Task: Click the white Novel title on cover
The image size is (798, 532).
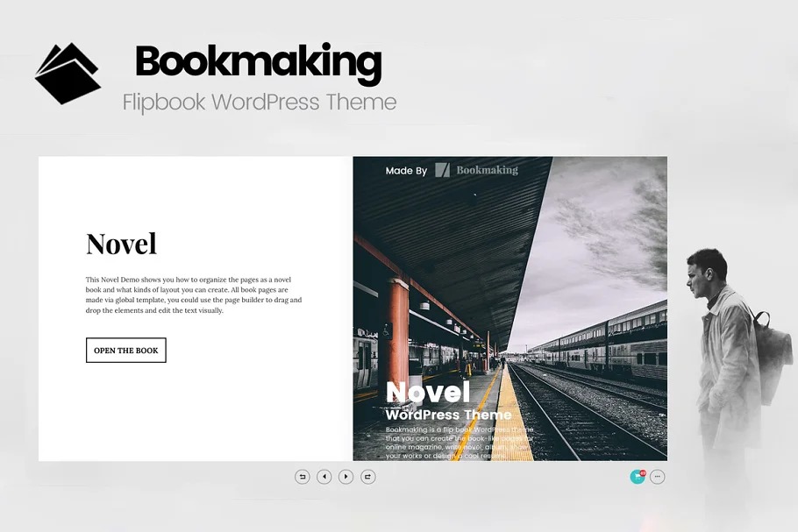Action: [428, 392]
